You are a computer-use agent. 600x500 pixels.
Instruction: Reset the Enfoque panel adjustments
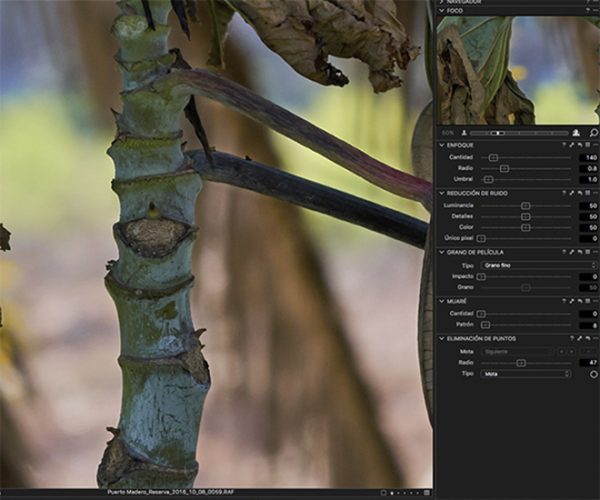click(x=580, y=145)
